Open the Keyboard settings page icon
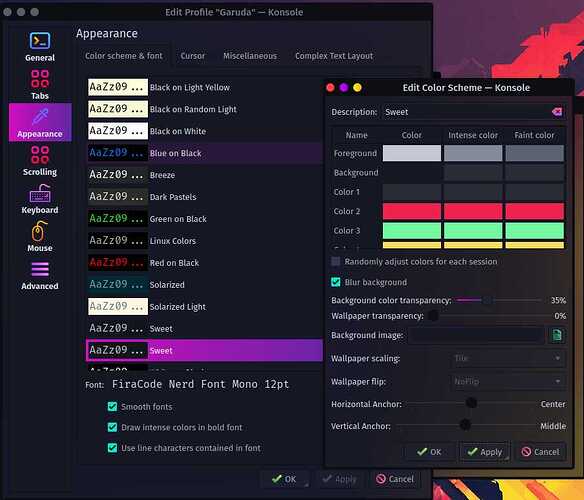This screenshot has height=500, width=584. 40,193
